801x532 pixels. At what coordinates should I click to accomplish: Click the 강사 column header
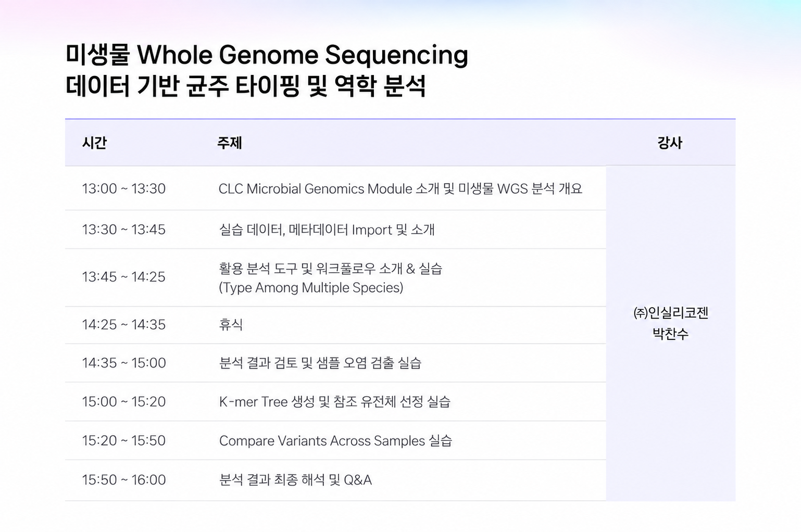click(x=670, y=143)
